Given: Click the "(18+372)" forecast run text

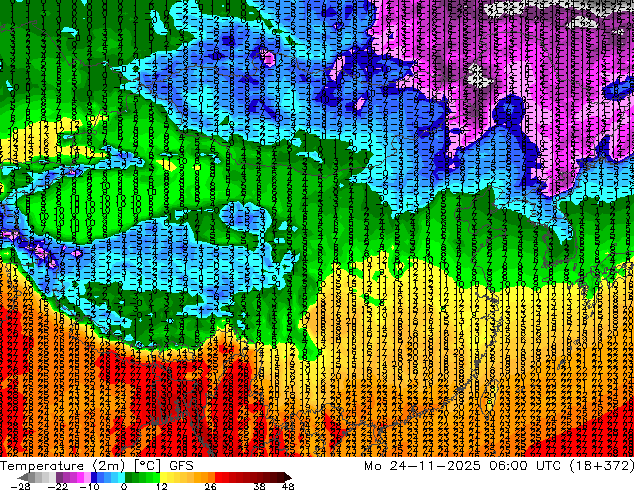Looking at the screenshot, I should coord(601,466).
